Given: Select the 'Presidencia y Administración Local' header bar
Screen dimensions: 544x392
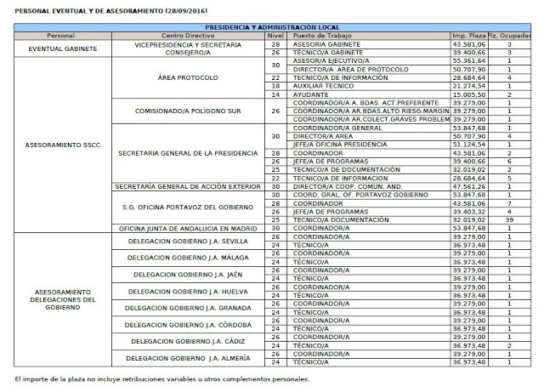Looking at the screenshot, I should (x=272, y=28).
